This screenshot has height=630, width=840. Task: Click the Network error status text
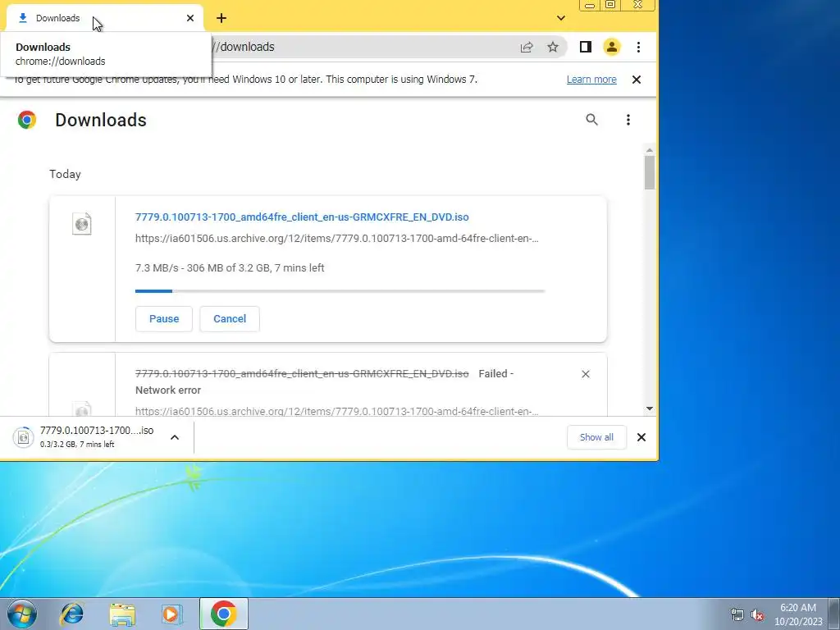167,390
